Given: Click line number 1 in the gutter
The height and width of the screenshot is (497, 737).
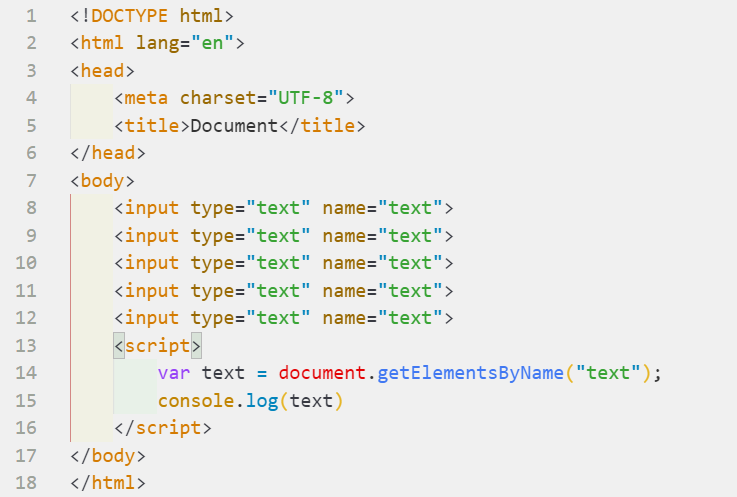Looking at the screenshot, I should (31, 16).
